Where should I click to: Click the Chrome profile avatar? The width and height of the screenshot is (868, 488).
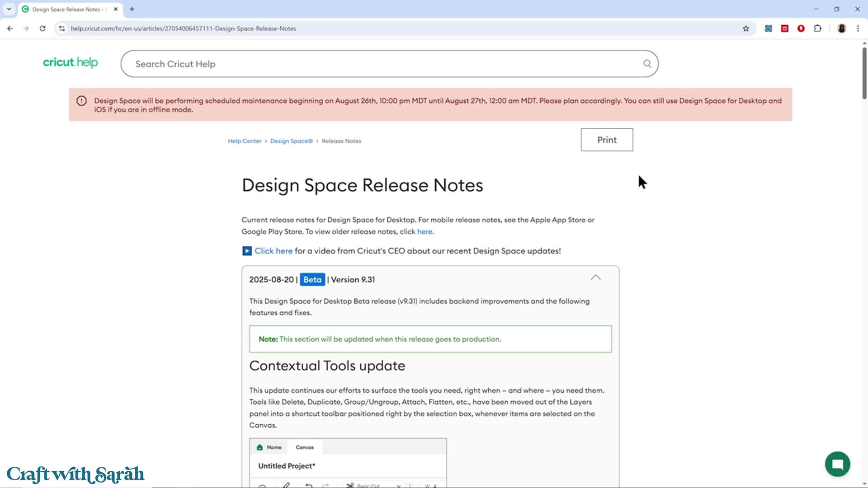[x=841, y=28]
